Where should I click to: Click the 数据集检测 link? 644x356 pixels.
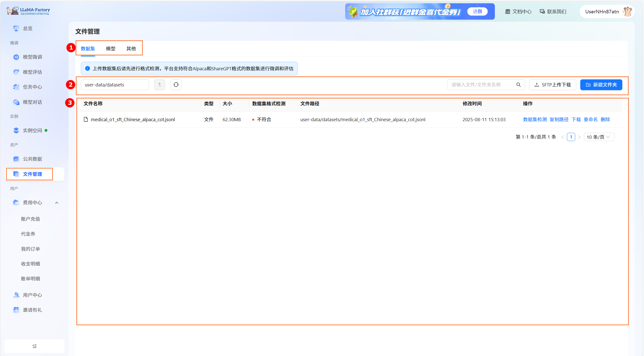coord(535,119)
